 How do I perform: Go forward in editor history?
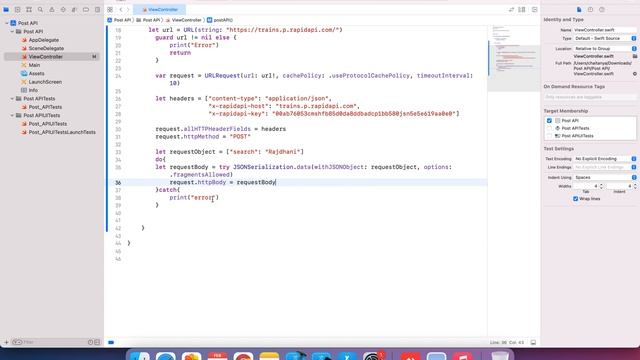coord(128,9)
